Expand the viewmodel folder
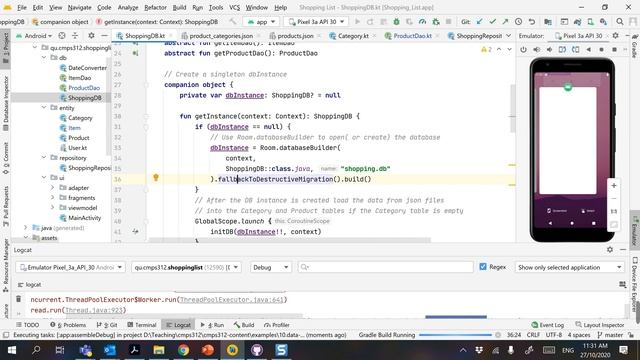 (53, 208)
